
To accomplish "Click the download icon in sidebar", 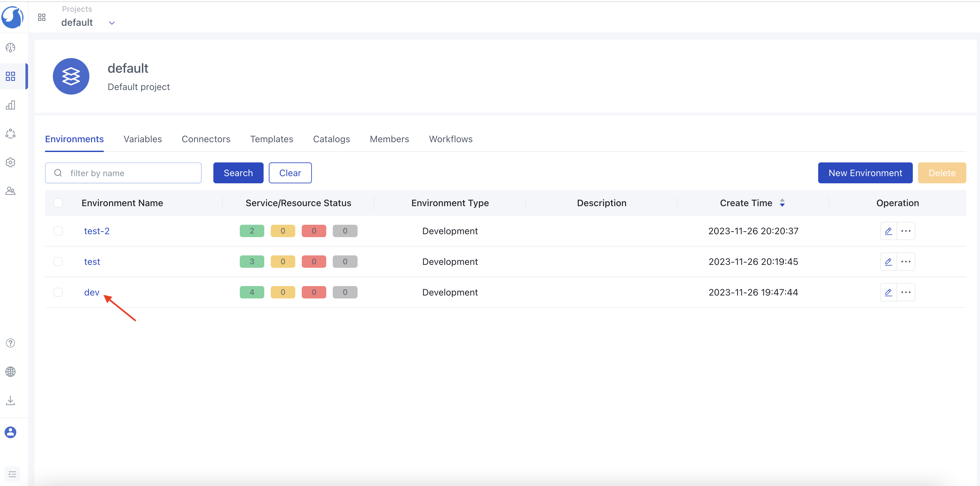I will coord(11,400).
